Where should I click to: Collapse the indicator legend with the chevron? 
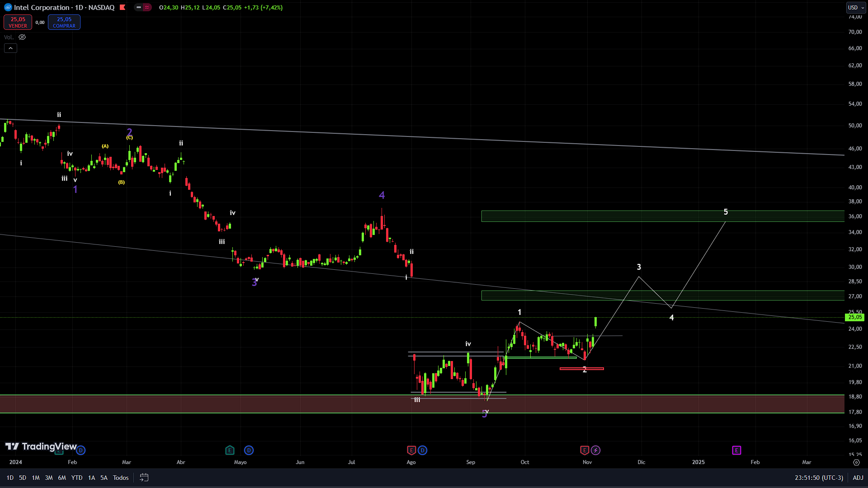10,48
